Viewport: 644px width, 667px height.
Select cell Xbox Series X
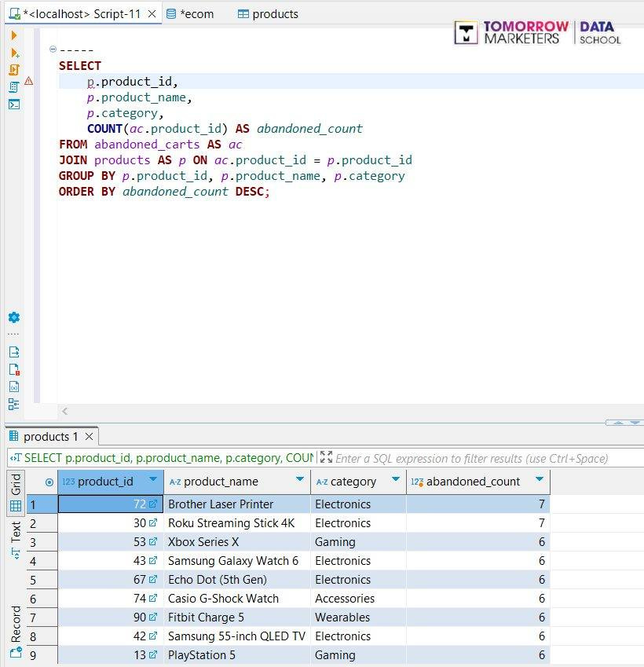tap(237, 542)
